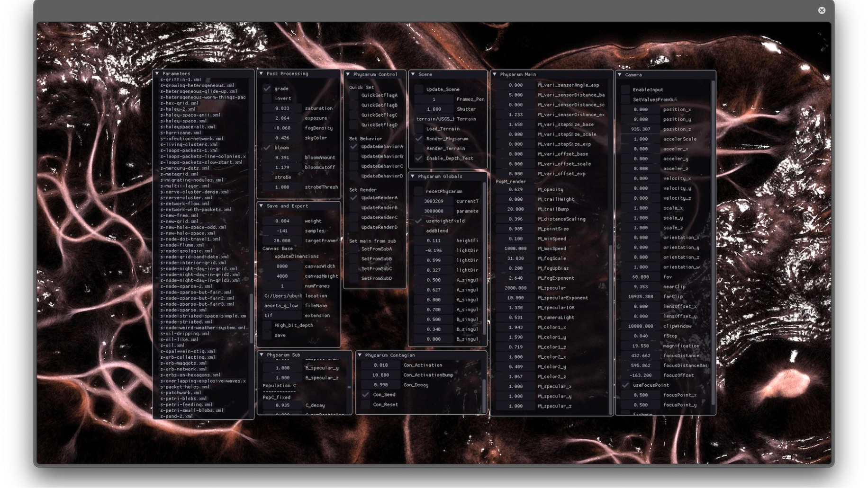Collapse the Camera panel header arrow
This screenshot has width=868, height=488.
point(620,75)
